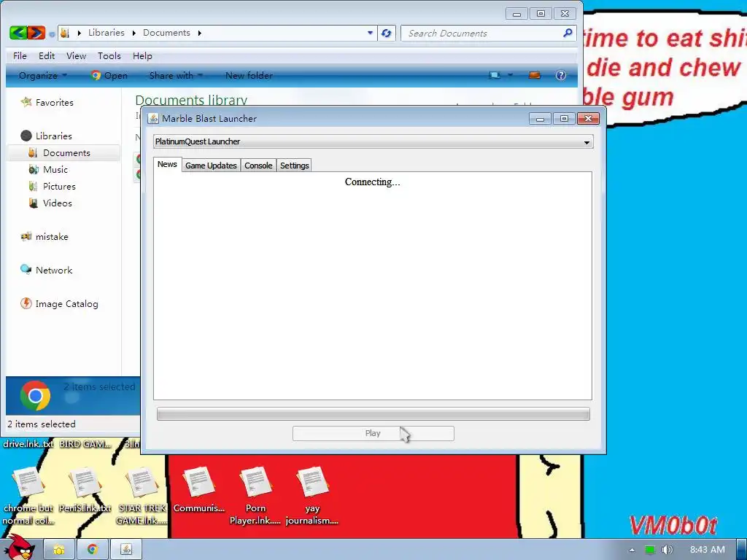
Task: Click the Java icon in Marble Blast Launcher title
Action: click(x=153, y=118)
